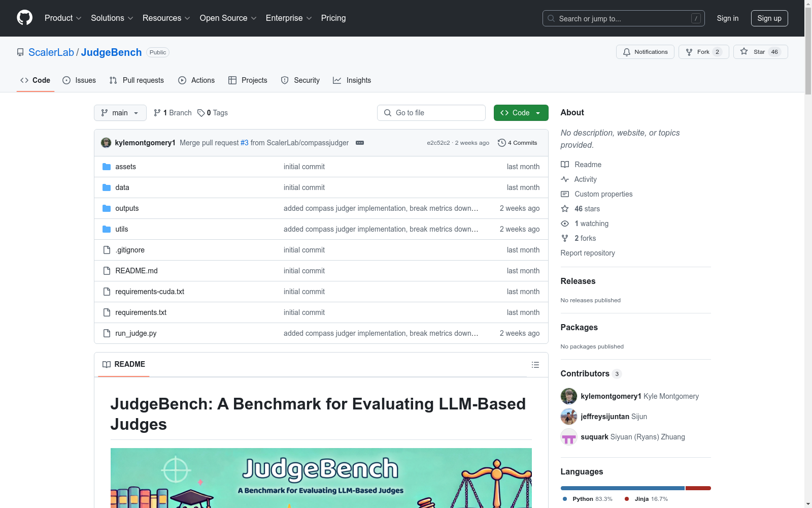Open the Pricing link
This screenshot has width=812, height=508.
333,18
